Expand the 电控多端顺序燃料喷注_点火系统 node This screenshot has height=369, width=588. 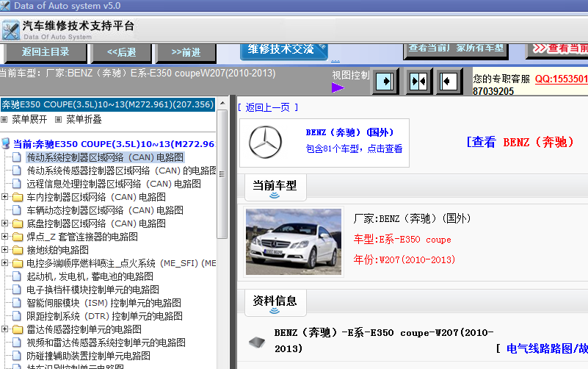tap(4, 262)
